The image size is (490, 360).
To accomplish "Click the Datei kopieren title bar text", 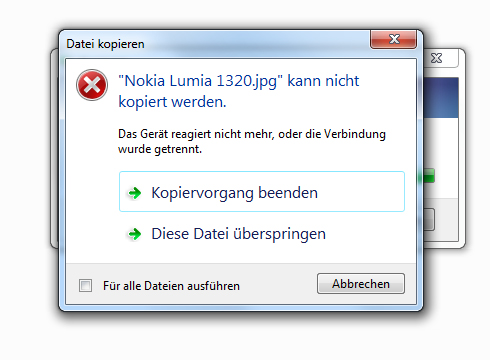I will coord(105,44).
